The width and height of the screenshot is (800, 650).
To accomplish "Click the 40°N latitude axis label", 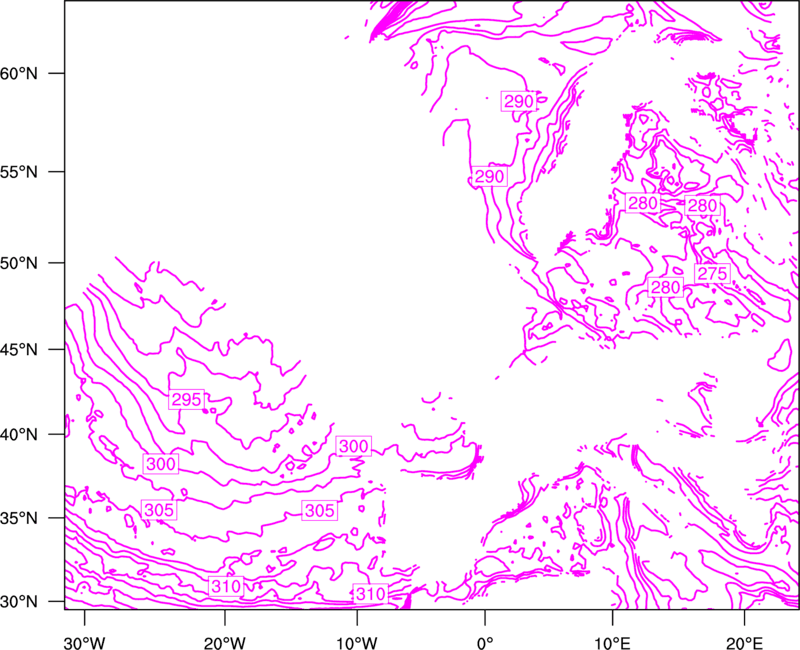I will (x=19, y=435).
